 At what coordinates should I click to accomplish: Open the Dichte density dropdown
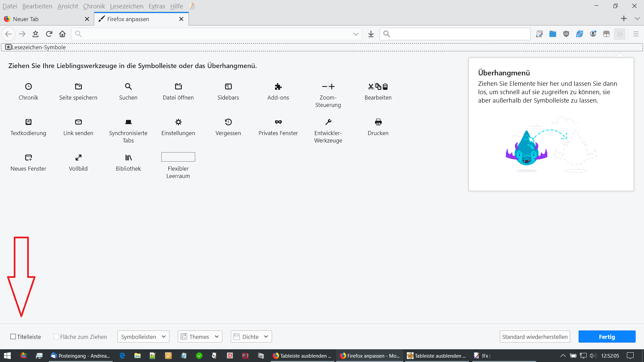251,337
